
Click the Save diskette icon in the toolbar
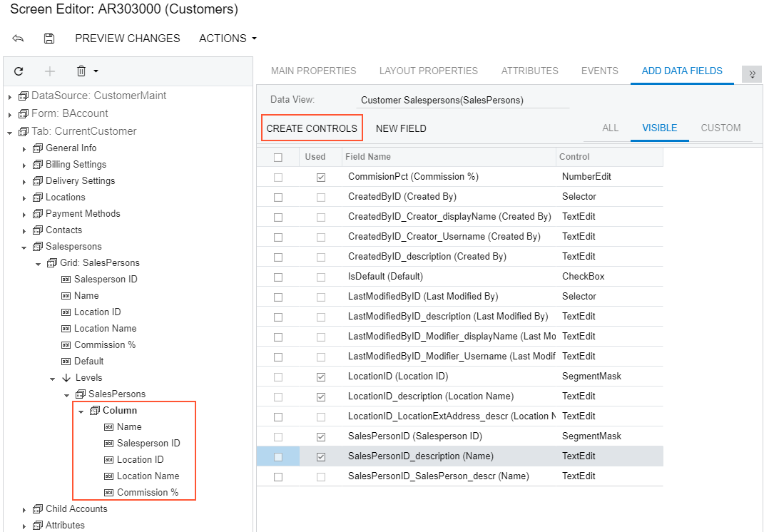click(x=49, y=38)
